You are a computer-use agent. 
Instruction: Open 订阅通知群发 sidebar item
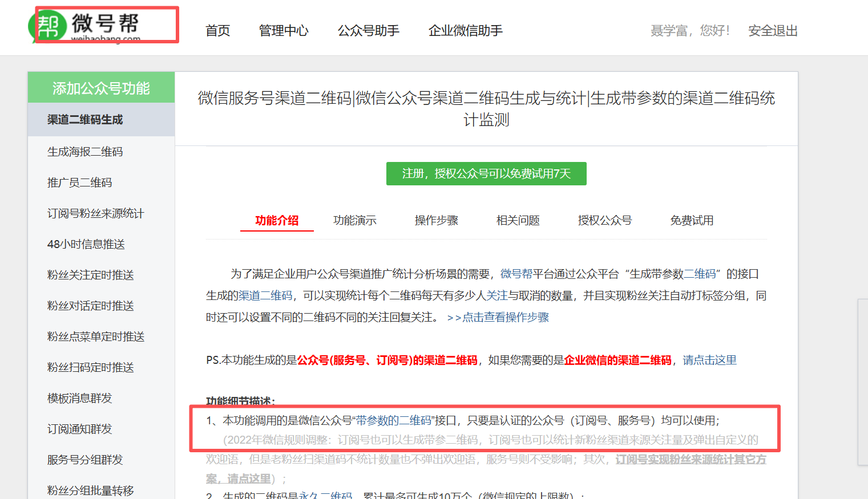(80, 429)
